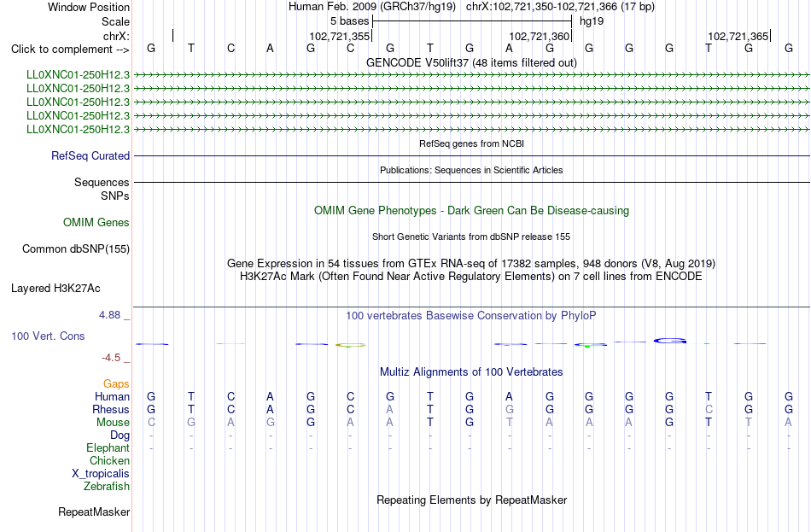Click the -4.5 lower PhyloP scale value
The height and width of the screenshot is (532, 811).
click(111, 358)
